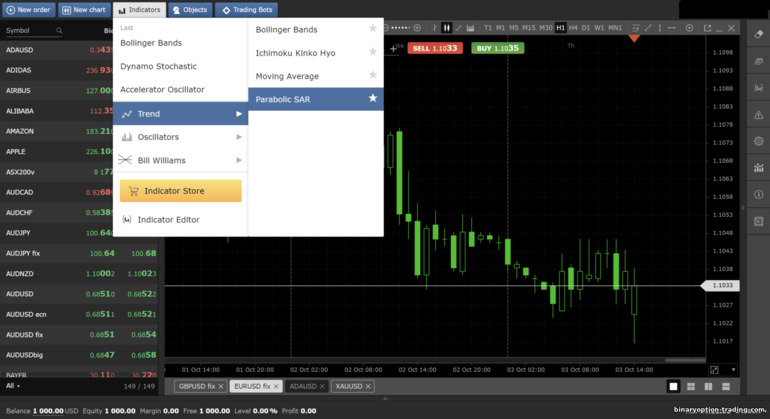Click the circular target icon in chart toolbar
Viewport: 770px width, 419px height.
point(689,28)
